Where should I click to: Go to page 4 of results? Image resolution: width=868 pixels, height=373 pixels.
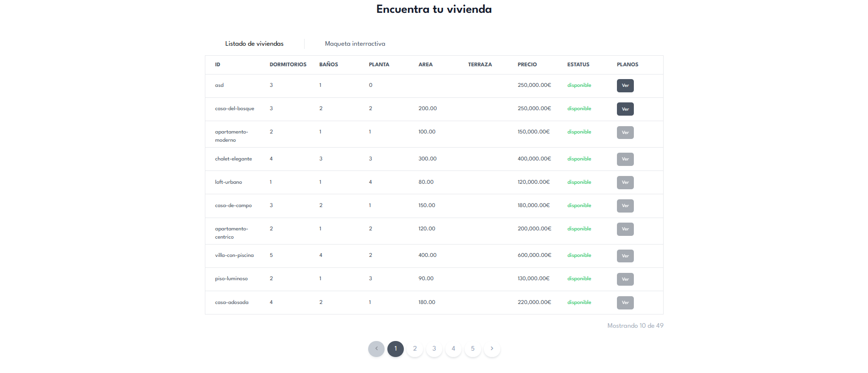tap(453, 349)
